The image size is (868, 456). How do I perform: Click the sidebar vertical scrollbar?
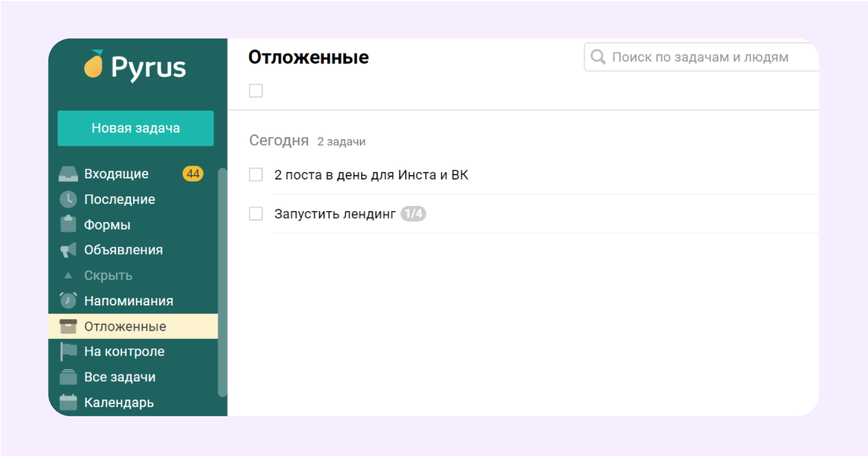(222, 283)
